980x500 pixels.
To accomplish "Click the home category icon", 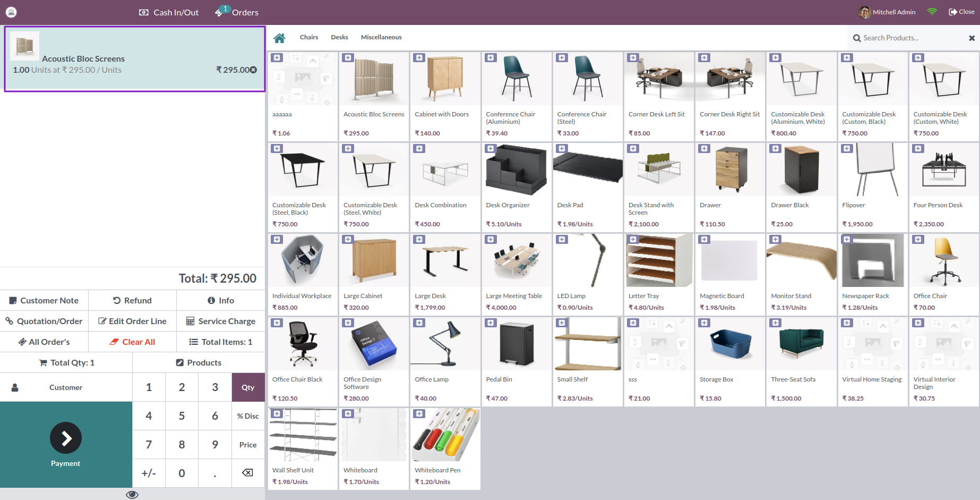I will point(280,37).
